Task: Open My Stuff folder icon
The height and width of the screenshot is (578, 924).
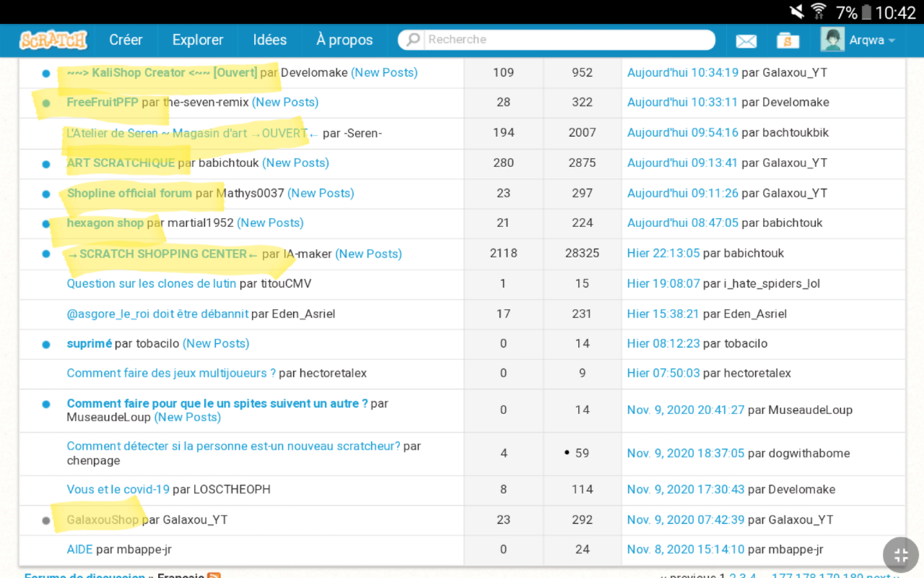Action: (787, 41)
